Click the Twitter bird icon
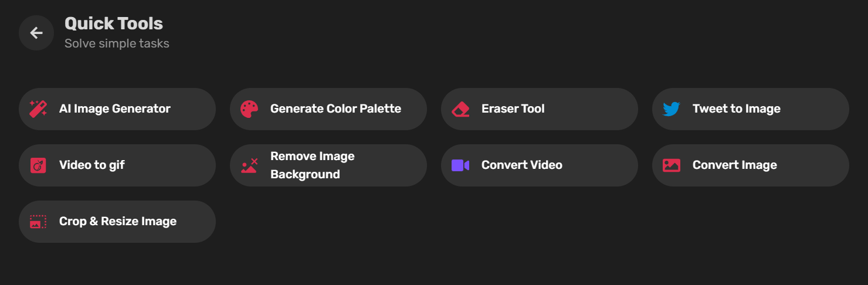868x285 pixels. (672, 109)
